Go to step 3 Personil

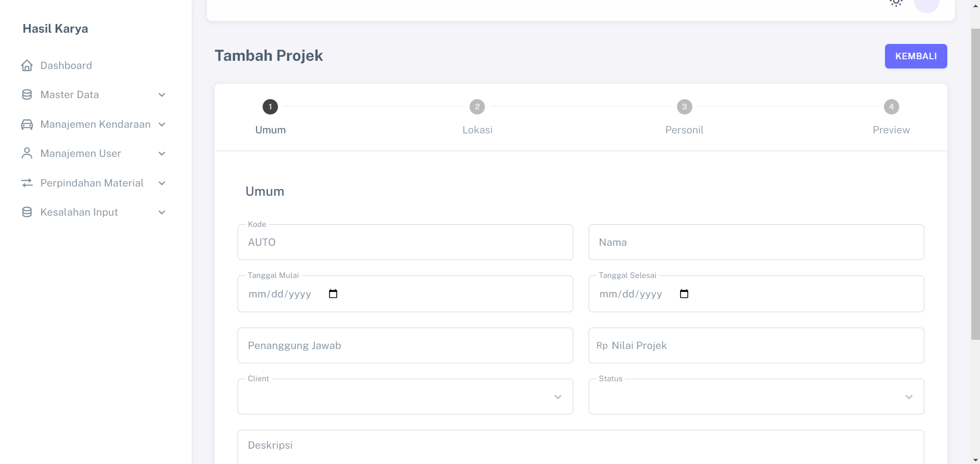pyautogui.click(x=684, y=107)
